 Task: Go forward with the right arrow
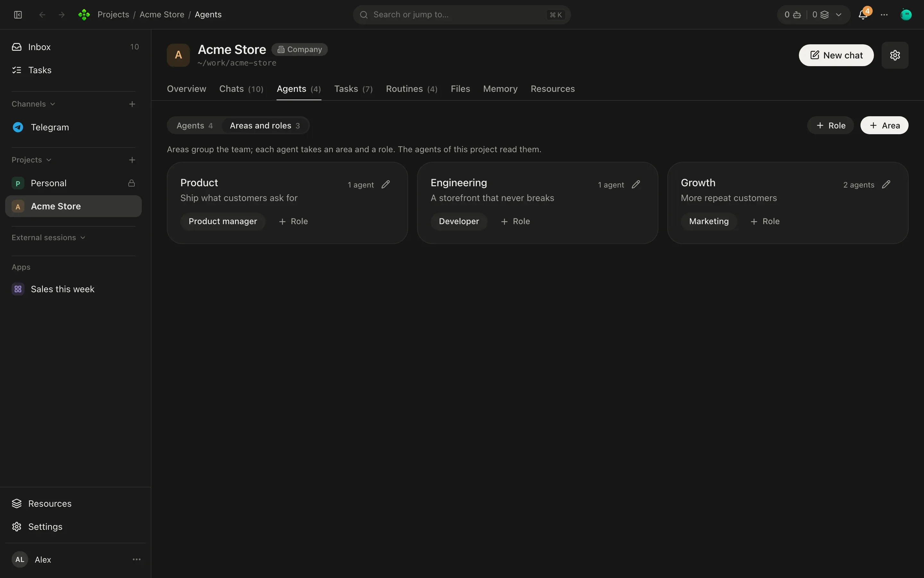(x=62, y=14)
